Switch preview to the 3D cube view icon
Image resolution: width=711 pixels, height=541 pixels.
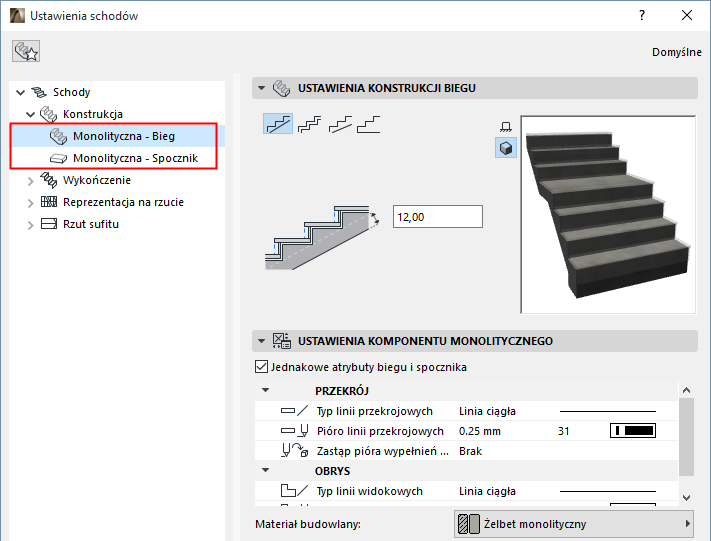coord(506,148)
